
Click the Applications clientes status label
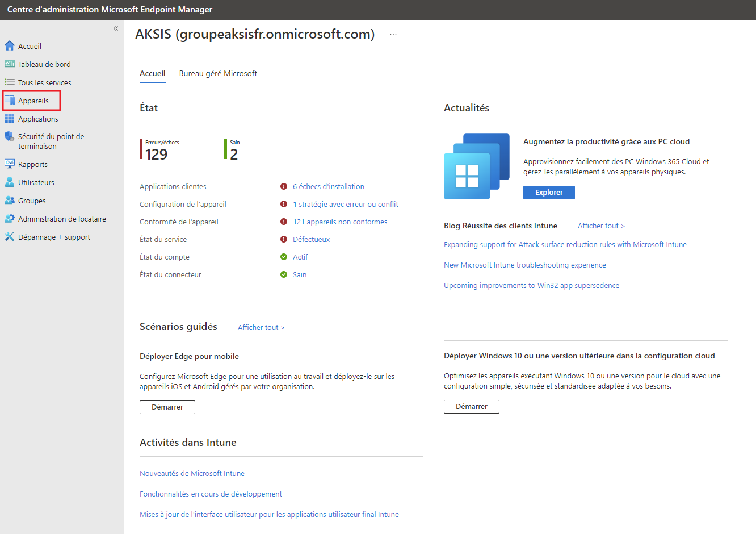point(173,186)
